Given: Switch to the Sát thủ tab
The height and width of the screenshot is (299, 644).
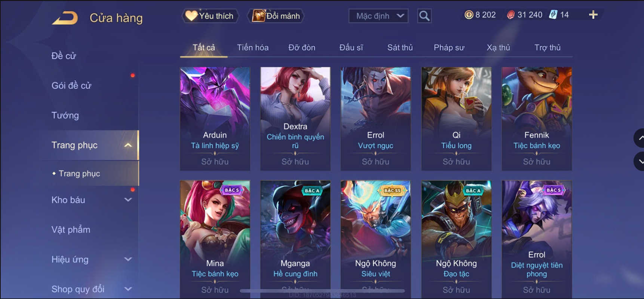Looking at the screenshot, I should pos(400,48).
